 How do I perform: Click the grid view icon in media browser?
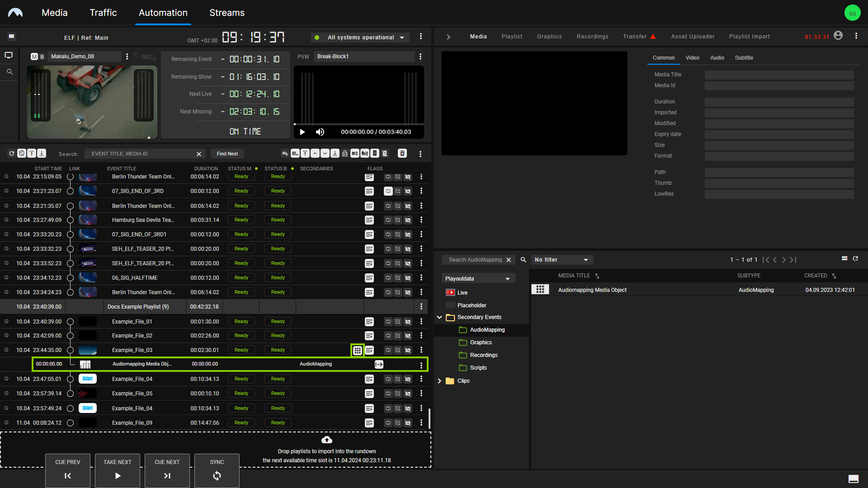pos(844,258)
